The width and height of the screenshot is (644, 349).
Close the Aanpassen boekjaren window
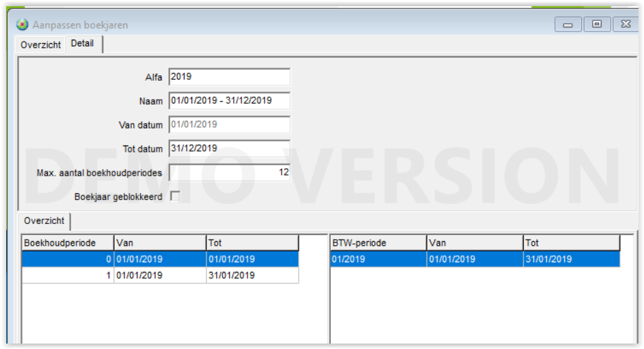pyautogui.click(x=626, y=25)
